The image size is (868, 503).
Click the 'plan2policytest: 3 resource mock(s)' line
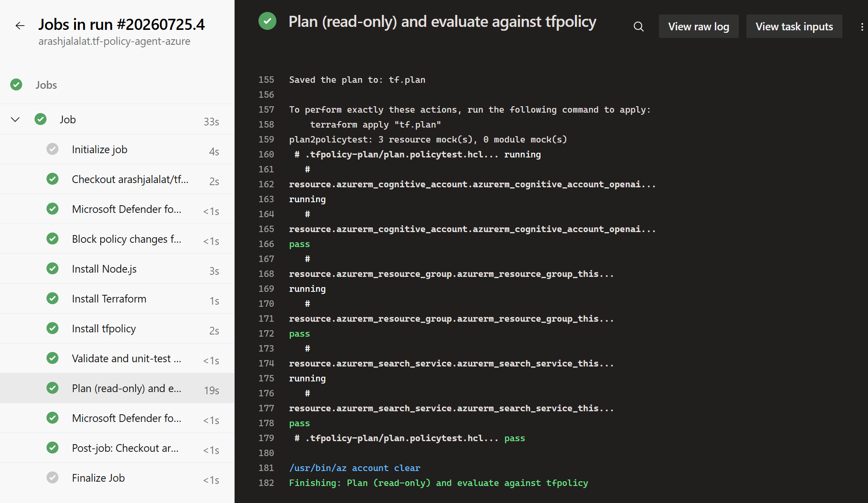428,140
